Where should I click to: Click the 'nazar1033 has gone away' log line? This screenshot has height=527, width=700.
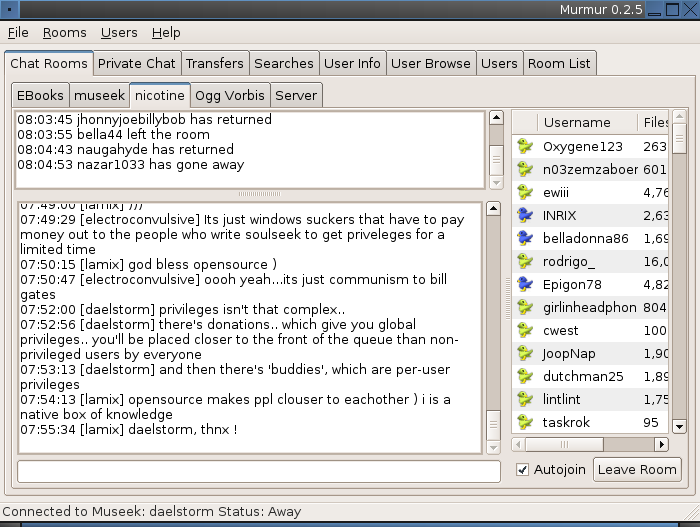point(130,165)
